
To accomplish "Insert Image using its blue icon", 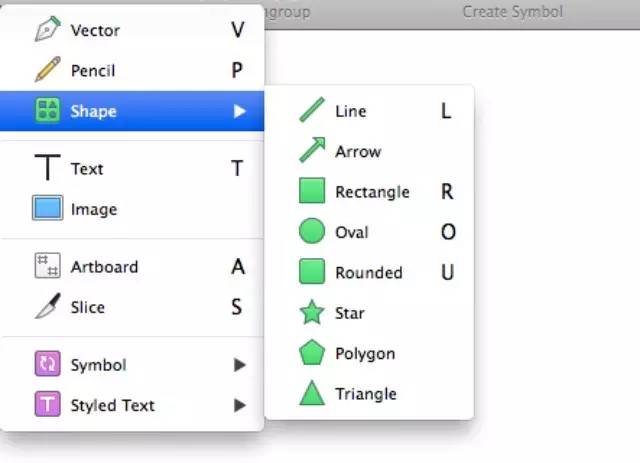I will pos(47,209).
